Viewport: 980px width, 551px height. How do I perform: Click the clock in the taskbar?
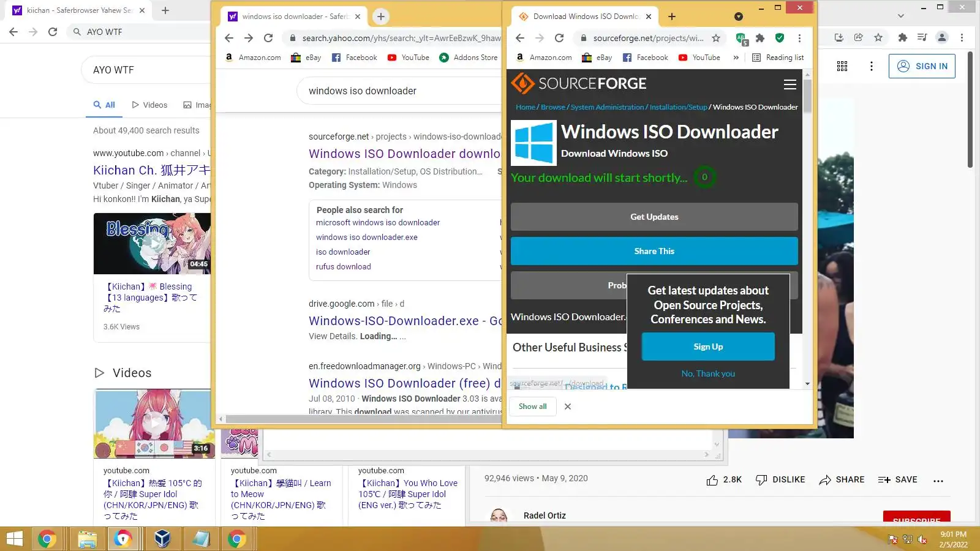(x=953, y=539)
